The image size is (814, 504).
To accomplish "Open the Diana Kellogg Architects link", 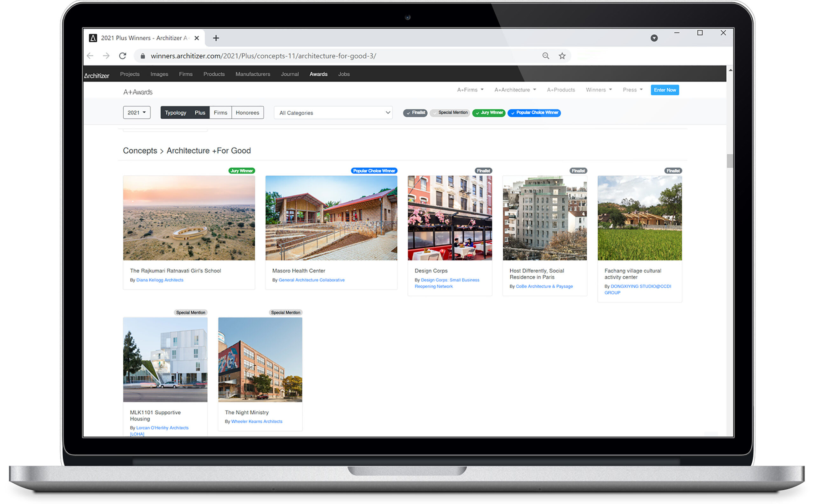I will (x=160, y=280).
